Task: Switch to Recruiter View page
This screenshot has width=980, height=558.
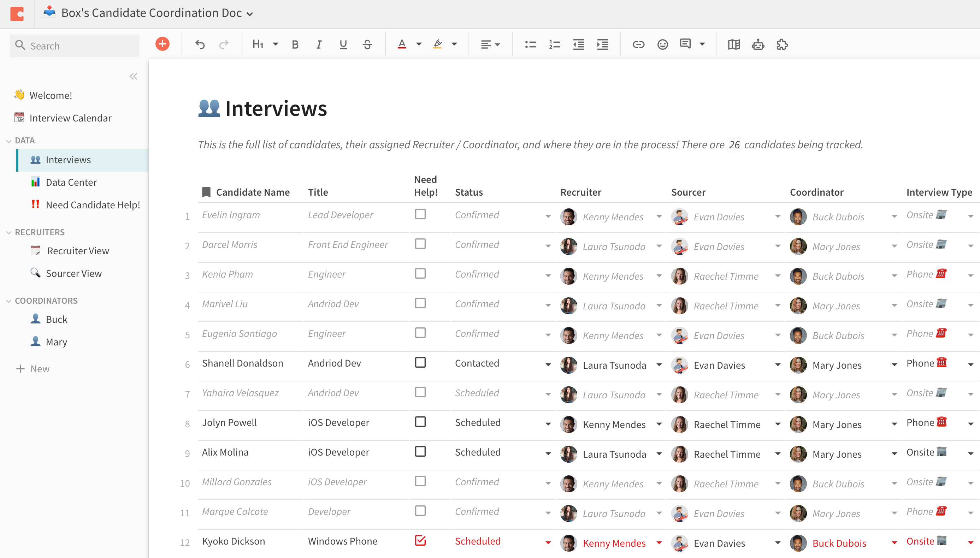Action: coord(78,251)
